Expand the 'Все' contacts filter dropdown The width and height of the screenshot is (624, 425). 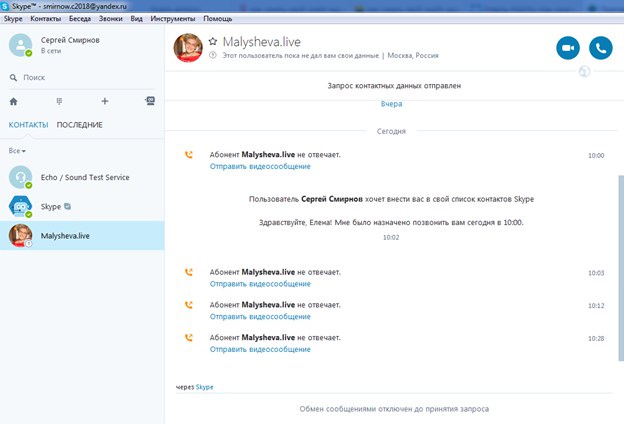click(x=17, y=150)
